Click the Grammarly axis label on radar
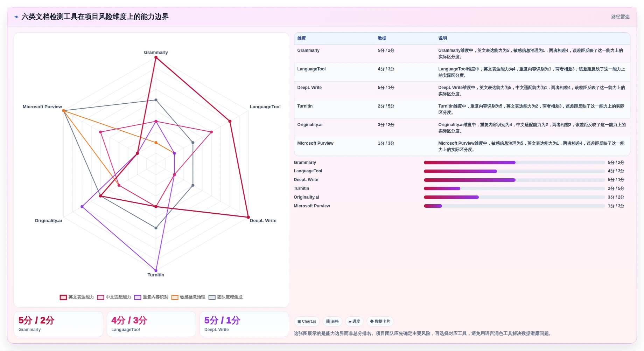This screenshot has height=351, width=644. click(x=156, y=53)
